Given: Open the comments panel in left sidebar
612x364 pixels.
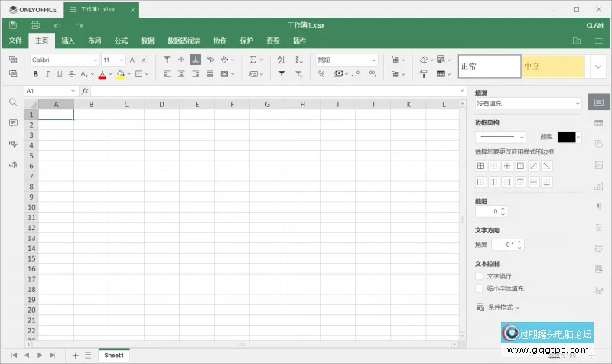Looking at the screenshot, I should (x=13, y=123).
